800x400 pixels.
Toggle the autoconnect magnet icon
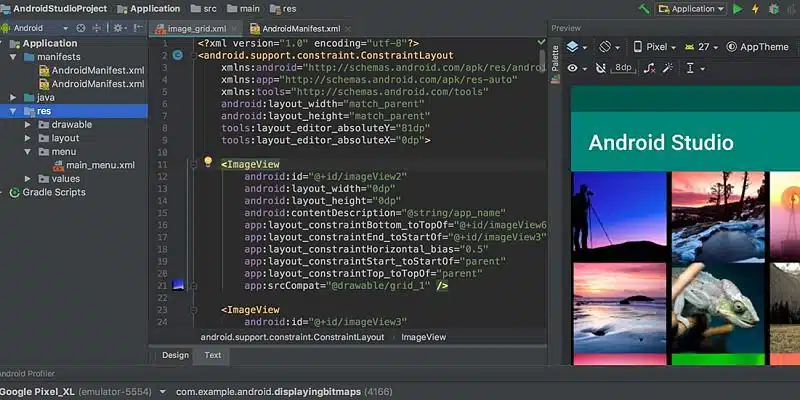coord(599,68)
